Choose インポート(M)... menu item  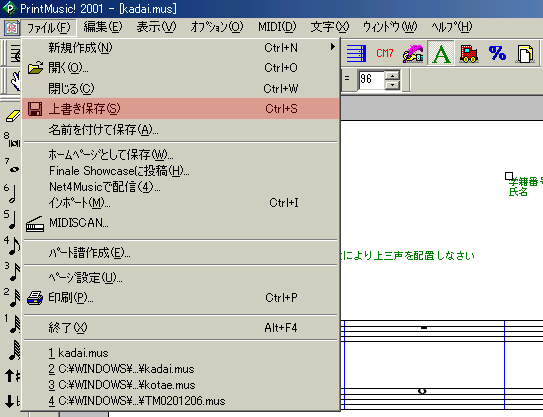(180, 203)
